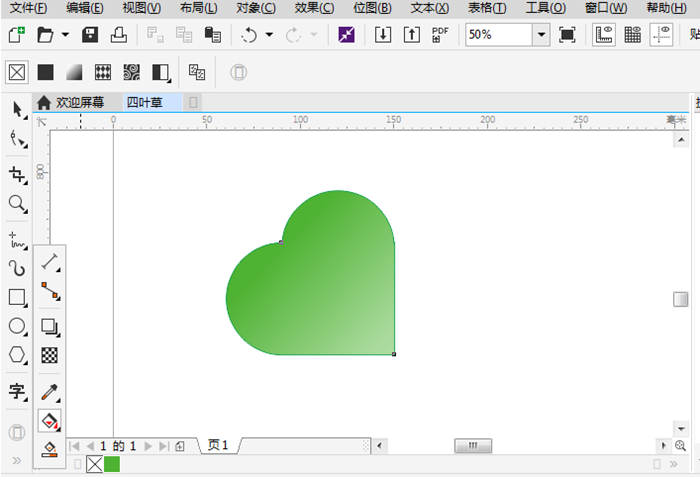The height and width of the screenshot is (477, 700).
Task: Select the Crop tool in toolbox
Action: tap(17, 174)
